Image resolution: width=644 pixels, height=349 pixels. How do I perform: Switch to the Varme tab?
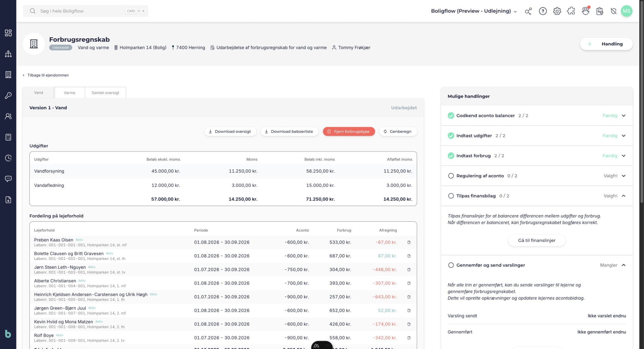point(69,93)
